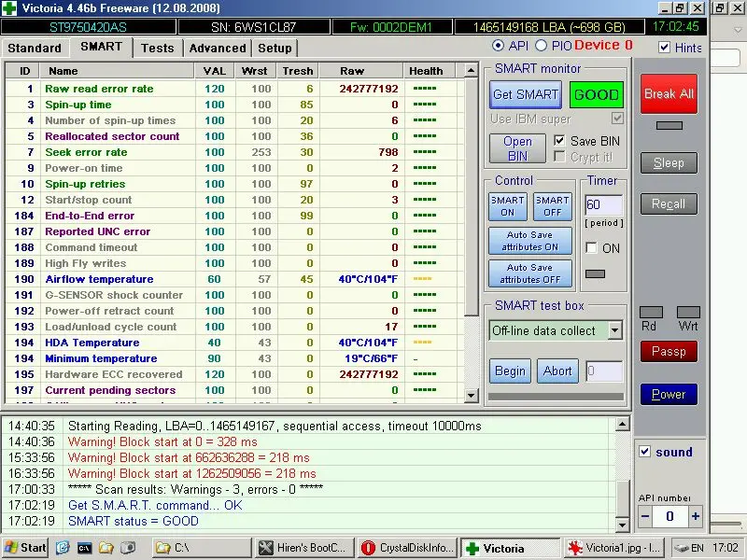
Task: Switch to the Advanced tab
Action: click(x=218, y=49)
